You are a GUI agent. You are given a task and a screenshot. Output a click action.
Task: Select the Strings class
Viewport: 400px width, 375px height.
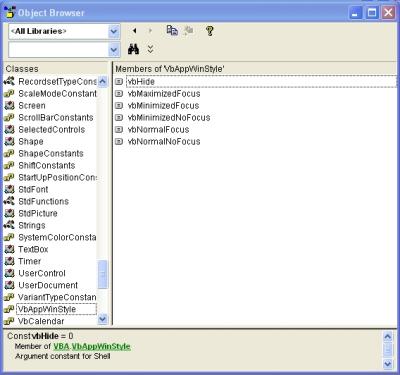[x=32, y=225]
